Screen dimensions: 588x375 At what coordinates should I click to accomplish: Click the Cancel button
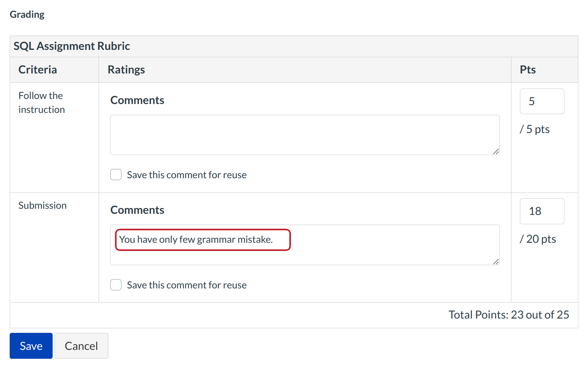click(x=81, y=346)
